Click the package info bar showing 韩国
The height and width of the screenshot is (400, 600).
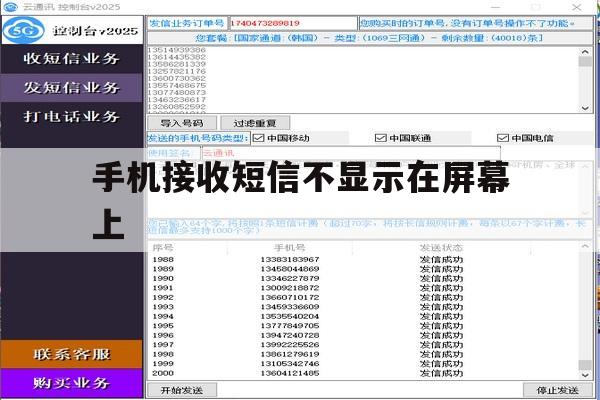[370, 38]
